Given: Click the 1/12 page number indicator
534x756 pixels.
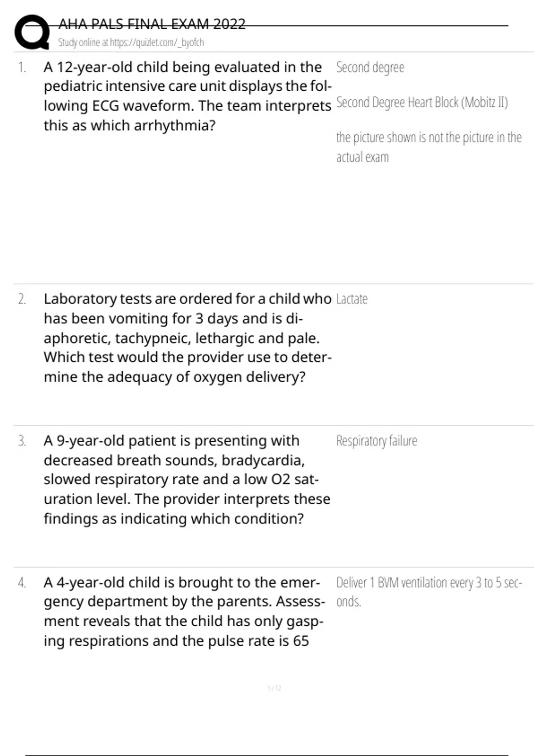Looking at the screenshot, I should tap(274, 688).
